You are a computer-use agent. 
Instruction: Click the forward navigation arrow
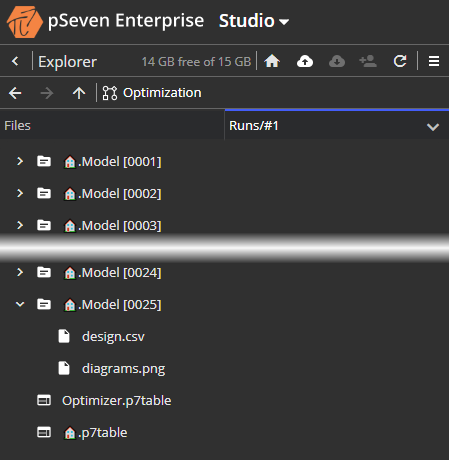point(47,93)
